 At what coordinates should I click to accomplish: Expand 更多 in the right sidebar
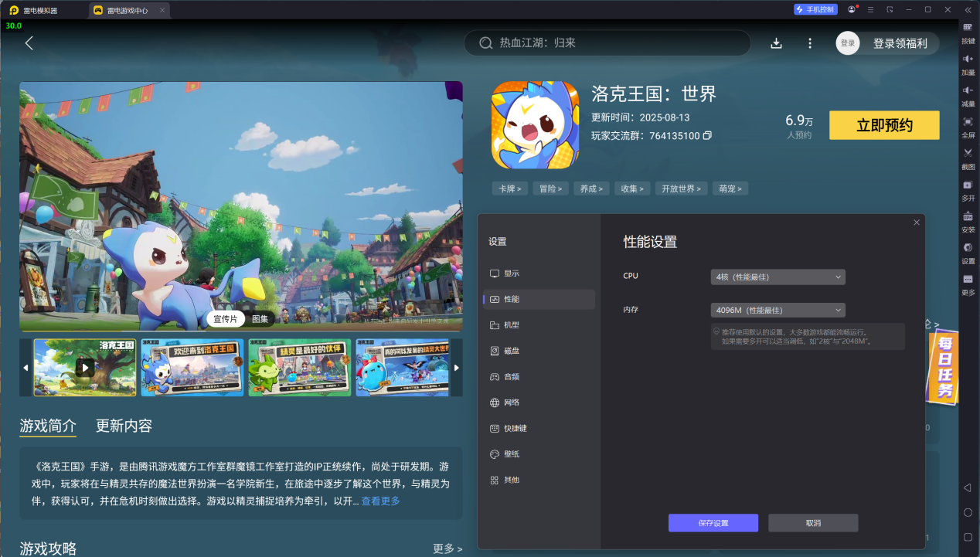click(x=968, y=282)
